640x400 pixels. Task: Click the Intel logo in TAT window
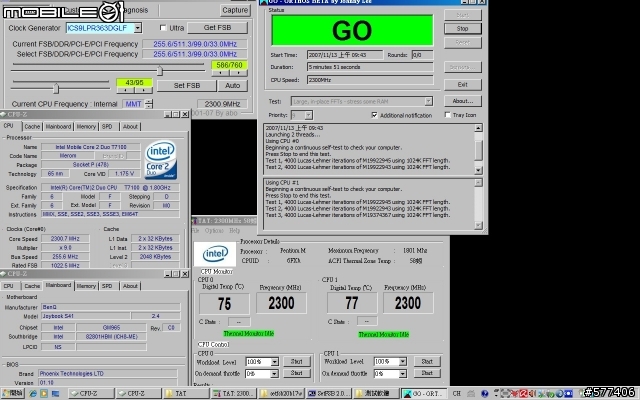tap(215, 254)
